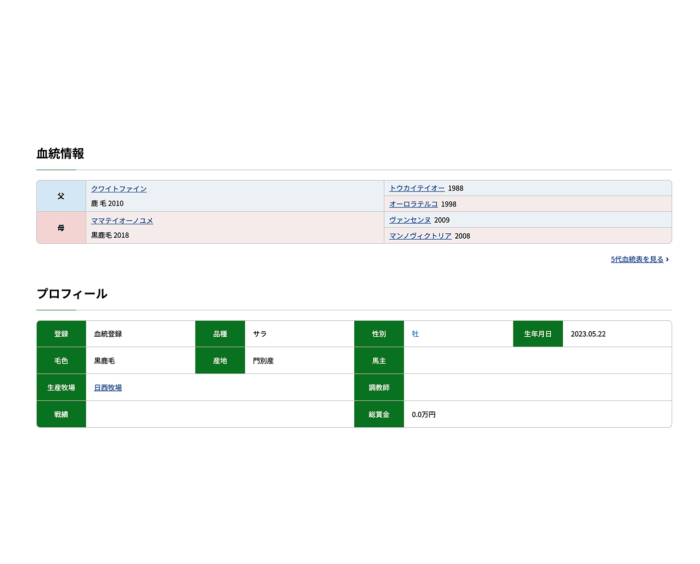Select the 血統情報 section heading
Viewport: 700px width, 564px height.
point(60,154)
